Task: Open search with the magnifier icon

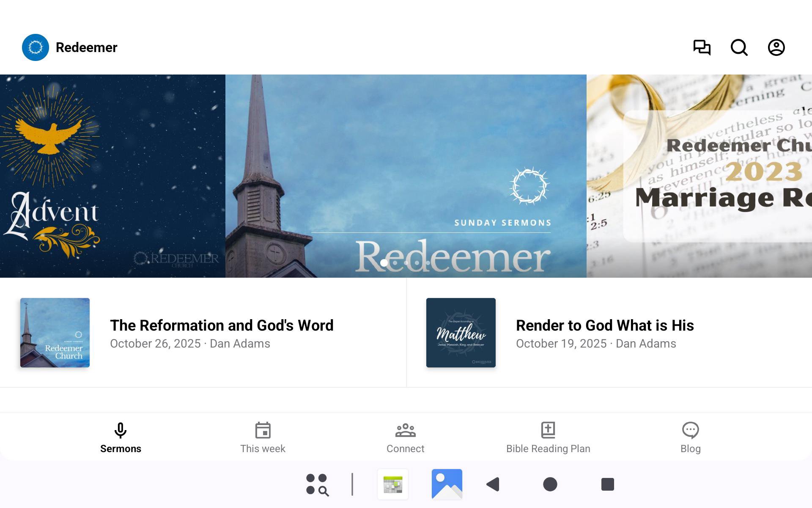Action: pos(739,47)
